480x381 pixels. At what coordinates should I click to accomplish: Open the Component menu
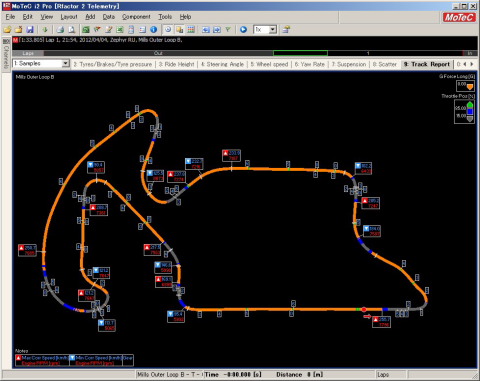tap(136, 17)
